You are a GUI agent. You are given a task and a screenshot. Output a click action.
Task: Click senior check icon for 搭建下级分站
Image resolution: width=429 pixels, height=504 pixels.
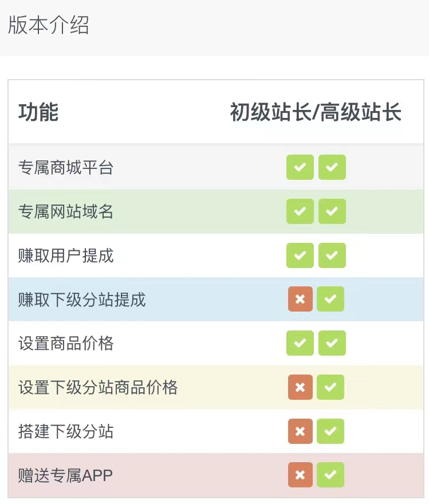(x=330, y=431)
